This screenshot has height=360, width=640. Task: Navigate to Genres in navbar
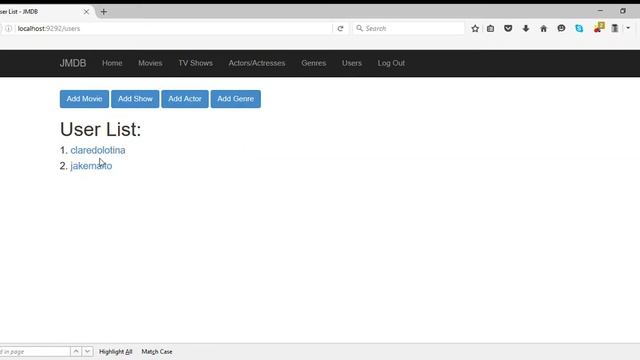[313, 63]
